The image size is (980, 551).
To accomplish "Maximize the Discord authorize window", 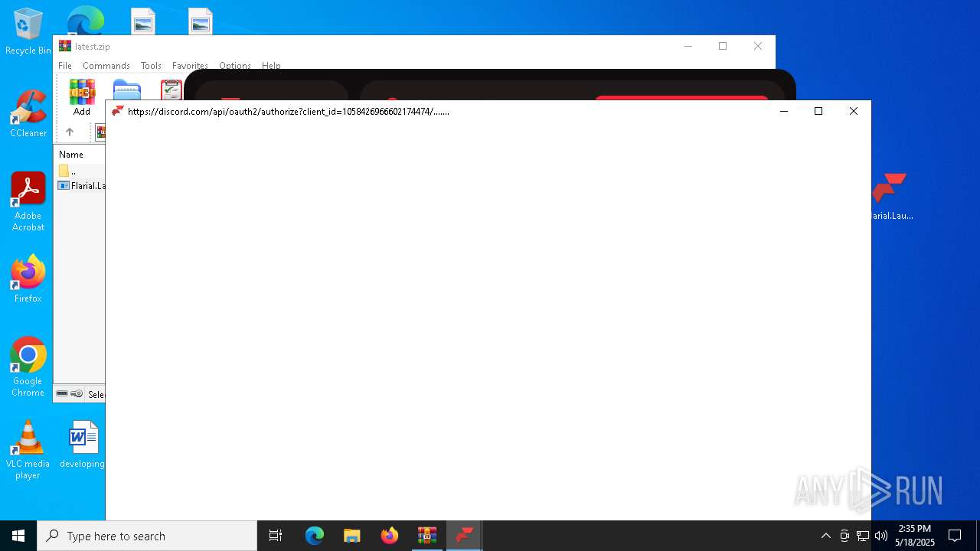I will coord(818,111).
